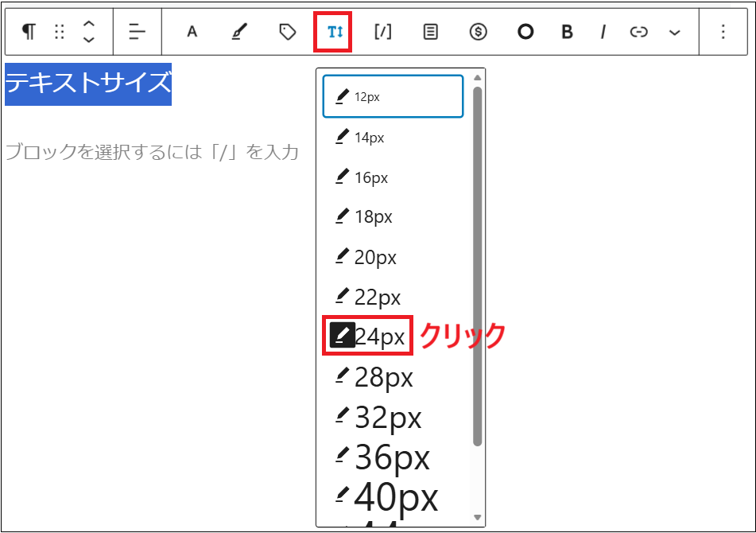The image size is (756, 533).
Task: Open the tag label tool
Action: (x=286, y=32)
